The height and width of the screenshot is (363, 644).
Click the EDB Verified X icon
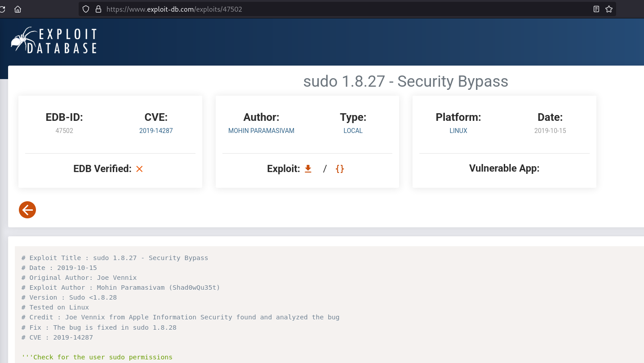(139, 169)
